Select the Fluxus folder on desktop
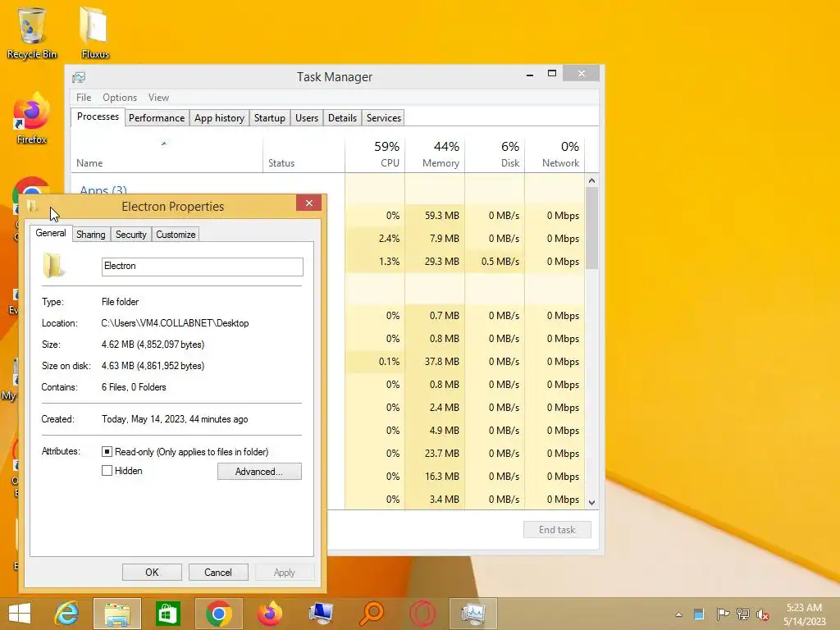This screenshot has height=630, width=840. point(95,33)
